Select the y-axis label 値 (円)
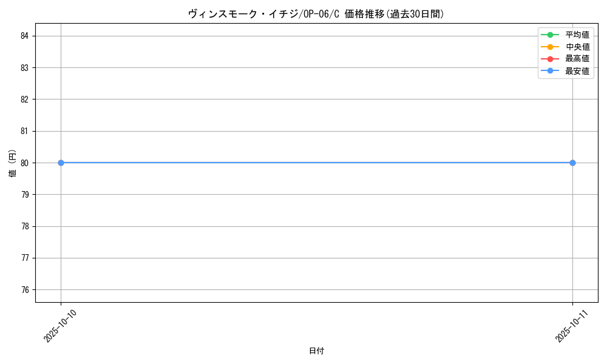 tap(13, 163)
